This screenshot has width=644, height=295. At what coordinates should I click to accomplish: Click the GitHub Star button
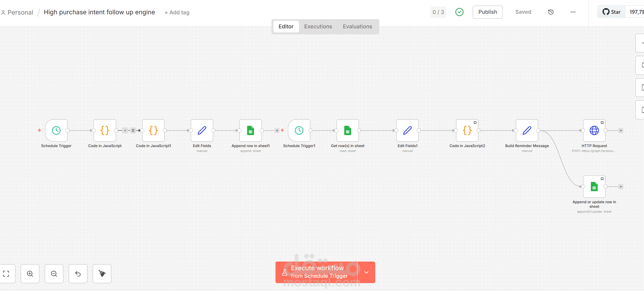coord(611,12)
